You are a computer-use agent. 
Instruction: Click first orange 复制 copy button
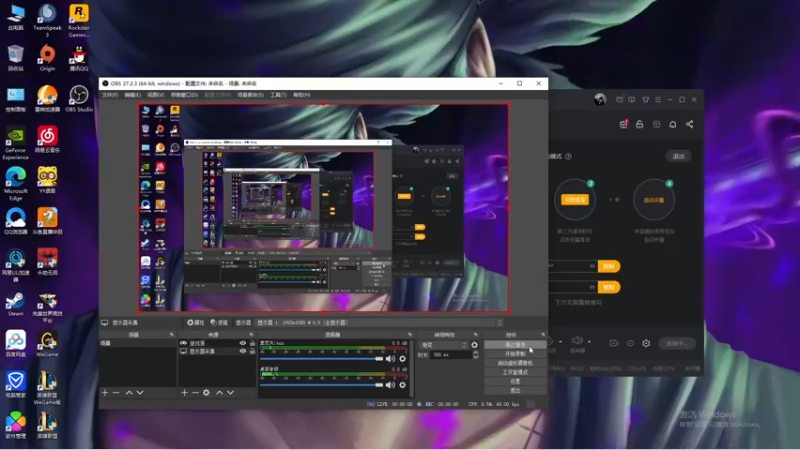click(609, 266)
